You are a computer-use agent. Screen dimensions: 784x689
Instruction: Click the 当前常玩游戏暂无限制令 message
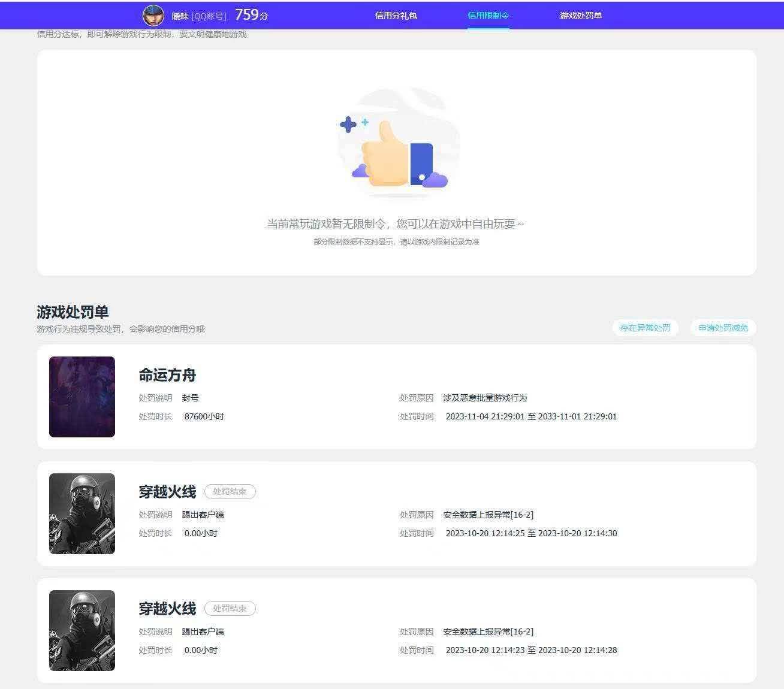click(x=396, y=224)
